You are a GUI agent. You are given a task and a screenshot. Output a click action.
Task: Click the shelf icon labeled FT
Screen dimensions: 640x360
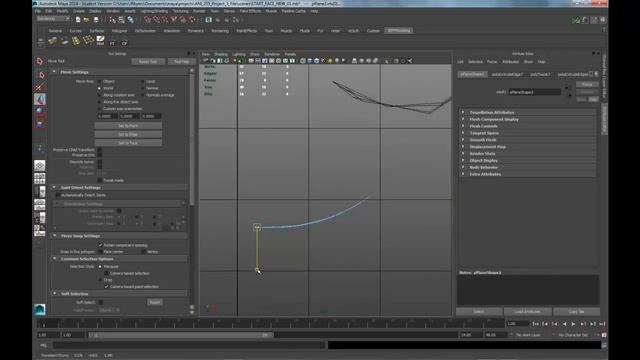112,42
